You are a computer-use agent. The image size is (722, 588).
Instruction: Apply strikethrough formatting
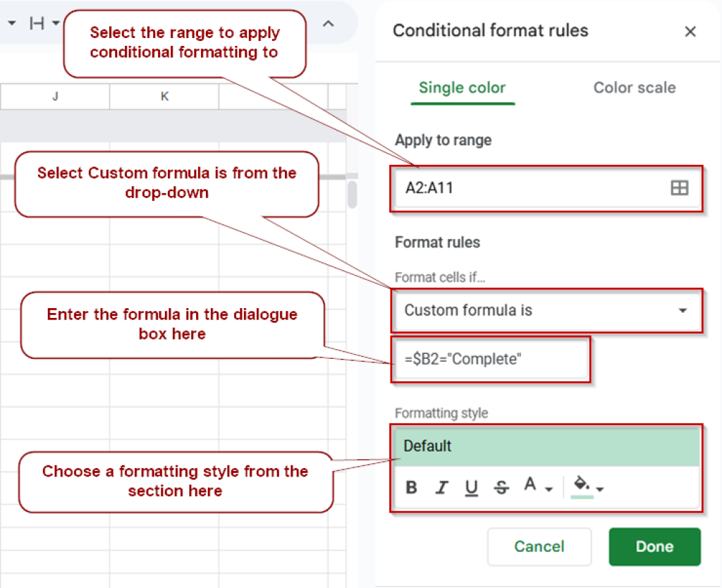[501, 486]
